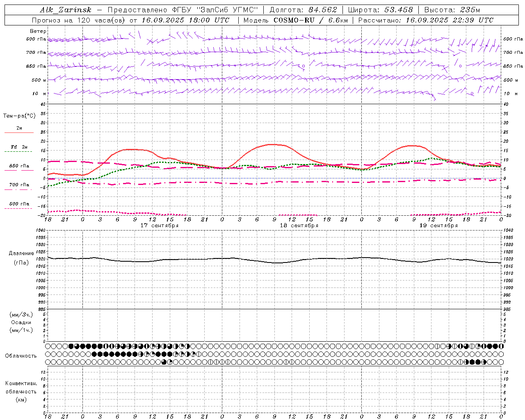This screenshot has width=525, height=420.
Task: Click the 850 гПа temperature legend entry
Action: [19, 166]
